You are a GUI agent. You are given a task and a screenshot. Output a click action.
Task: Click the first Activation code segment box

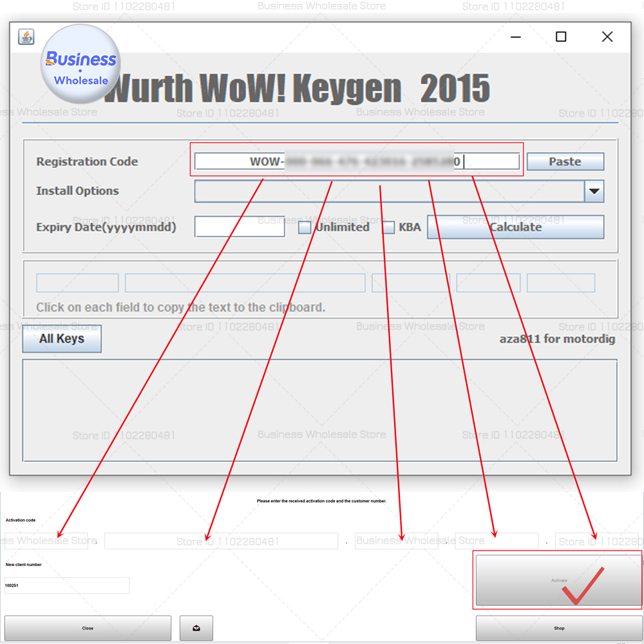click(x=45, y=541)
